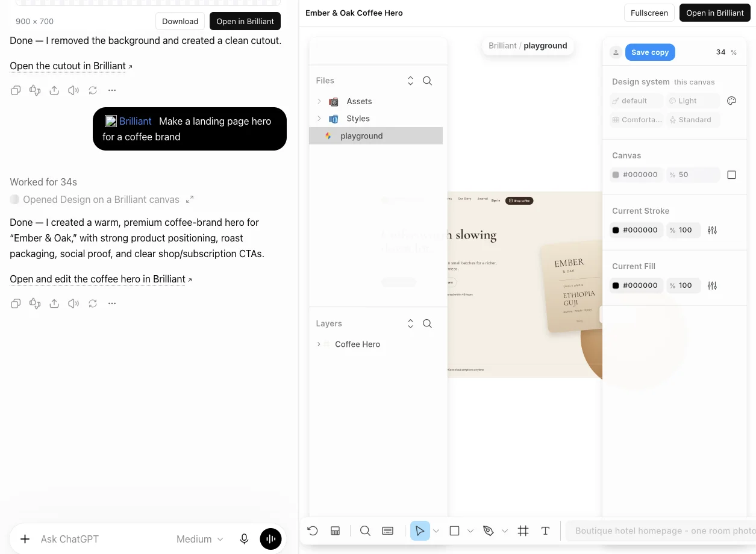Read aloud the cutout reply
This screenshot has height=554, width=756.
click(x=73, y=90)
